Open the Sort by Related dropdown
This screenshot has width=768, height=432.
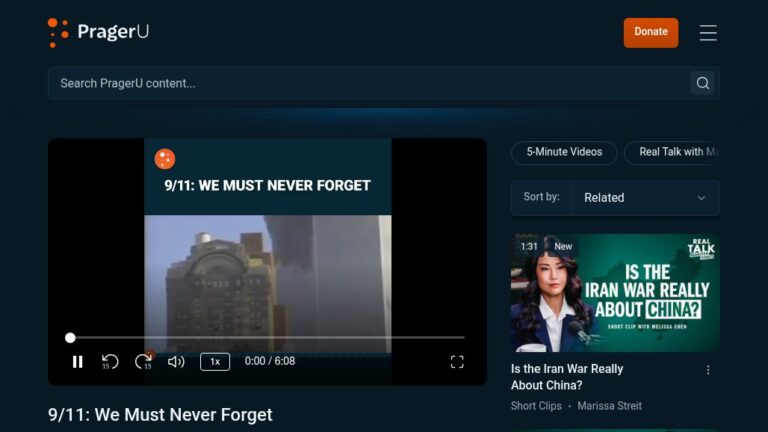click(645, 198)
